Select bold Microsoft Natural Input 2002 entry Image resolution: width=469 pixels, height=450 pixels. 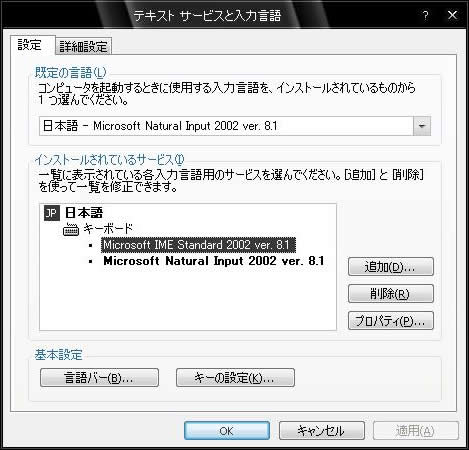214,261
